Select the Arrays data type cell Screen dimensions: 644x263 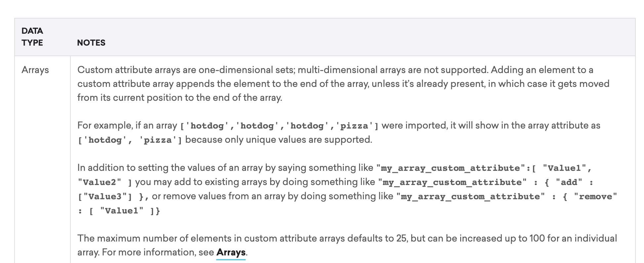[x=35, y=70]
